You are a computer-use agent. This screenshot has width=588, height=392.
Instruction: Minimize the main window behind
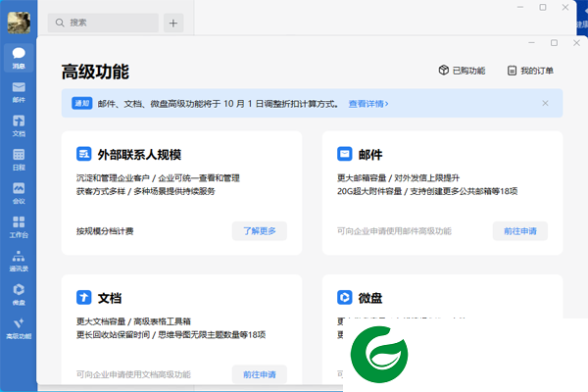(x=520, y=7)
